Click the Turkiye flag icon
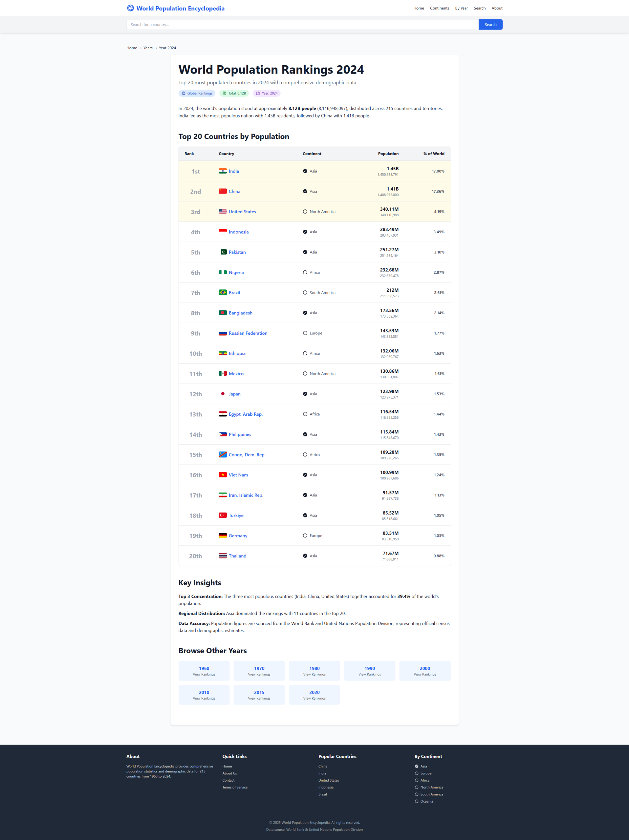This screenshot has height=840, width=629. coord(223,515)
